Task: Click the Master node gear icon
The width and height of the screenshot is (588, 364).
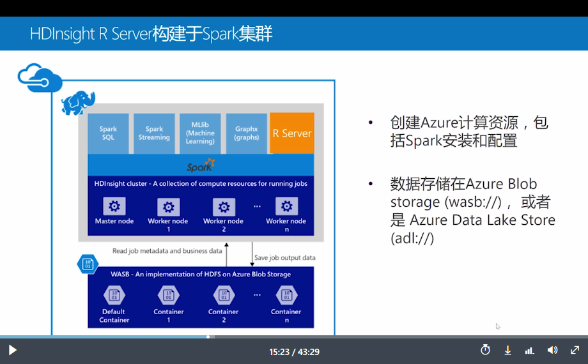Action: [114, 206]
